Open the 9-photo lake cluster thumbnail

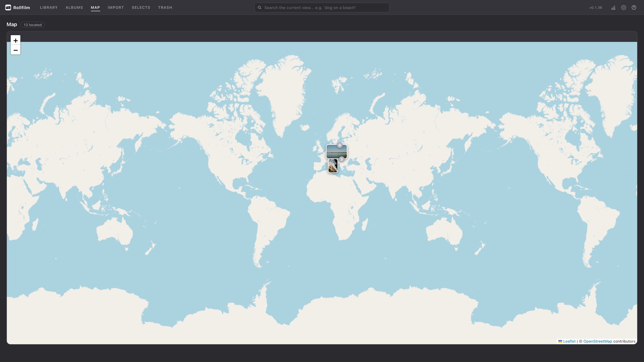pyautogui.click(x=336, y=152)
